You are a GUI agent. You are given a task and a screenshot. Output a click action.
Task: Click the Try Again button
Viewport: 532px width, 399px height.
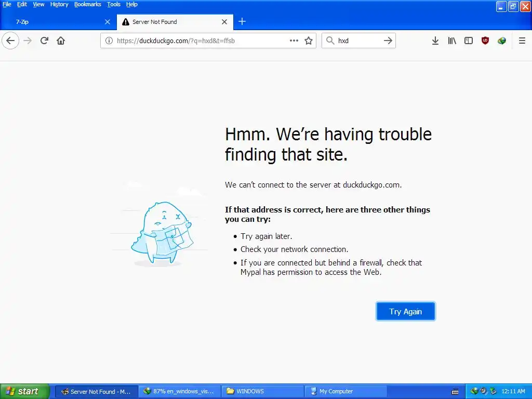coord(405,312)
